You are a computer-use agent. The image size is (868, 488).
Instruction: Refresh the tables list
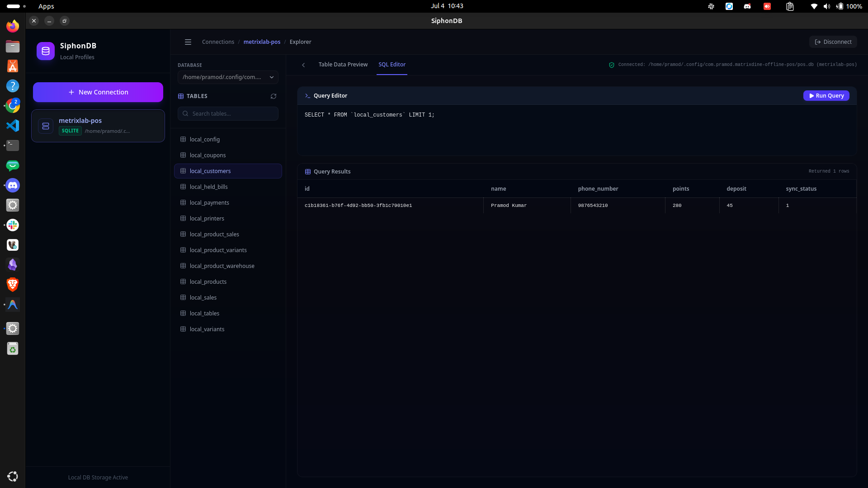point(274,96)
